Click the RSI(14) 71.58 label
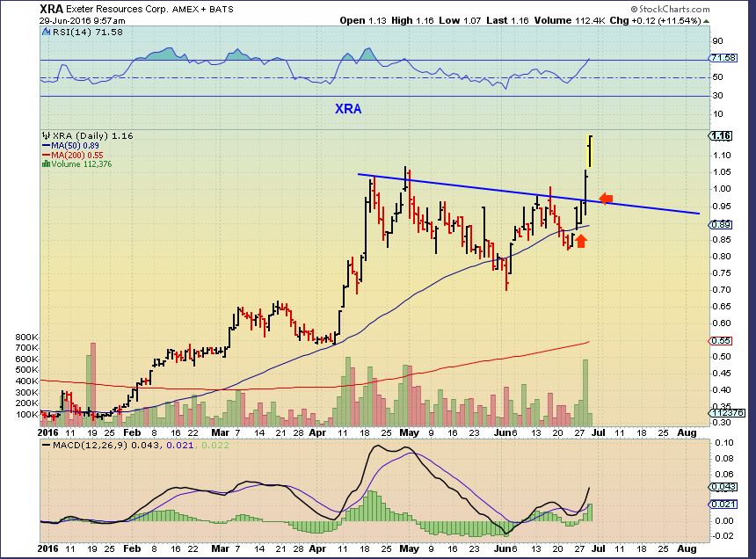The height and width of the screenshot is (559, 756). coord(87,33)
